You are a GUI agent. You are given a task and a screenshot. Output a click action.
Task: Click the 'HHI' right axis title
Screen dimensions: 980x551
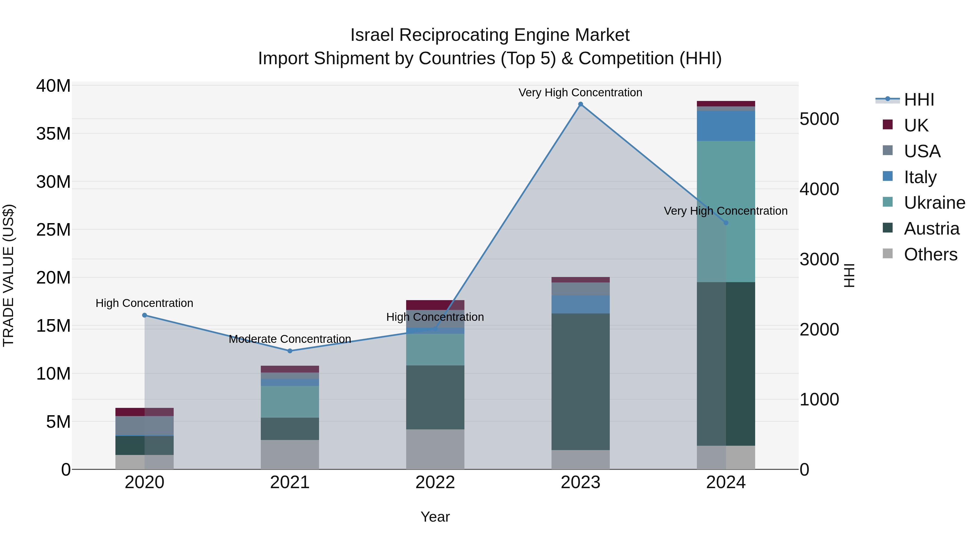[849, 275]
